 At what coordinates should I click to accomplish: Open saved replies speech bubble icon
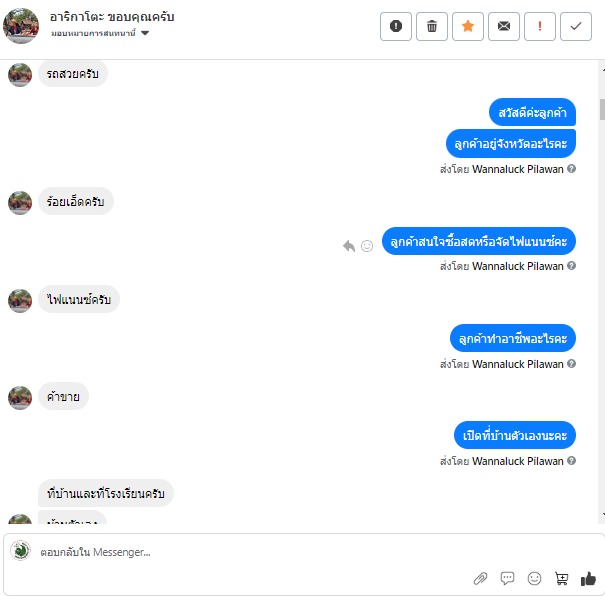click(507, 578)
